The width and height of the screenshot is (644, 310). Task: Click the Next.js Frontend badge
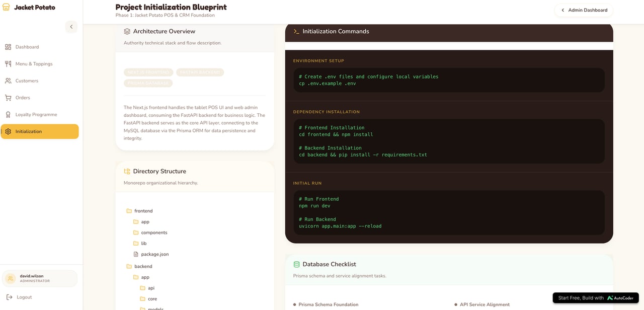click(148, 72)
